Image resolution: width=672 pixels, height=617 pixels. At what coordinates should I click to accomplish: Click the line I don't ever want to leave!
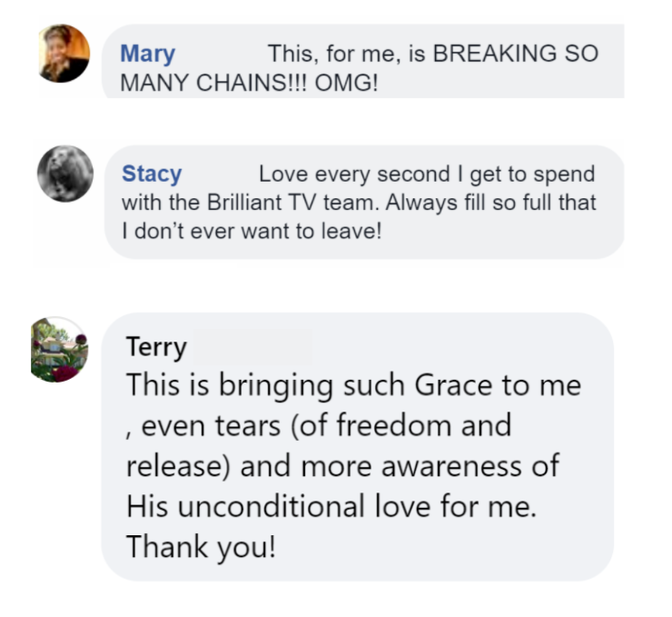[252, 232]
